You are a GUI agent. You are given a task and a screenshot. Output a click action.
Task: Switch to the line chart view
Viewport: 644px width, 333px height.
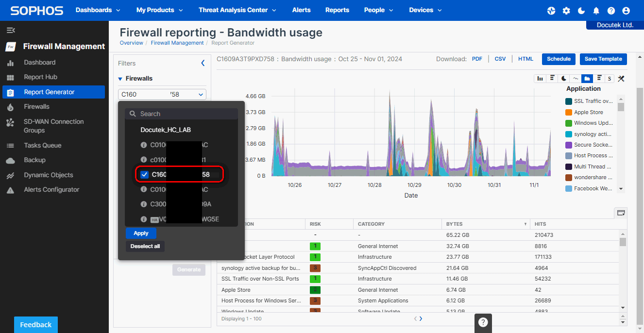tap(576, 79)
